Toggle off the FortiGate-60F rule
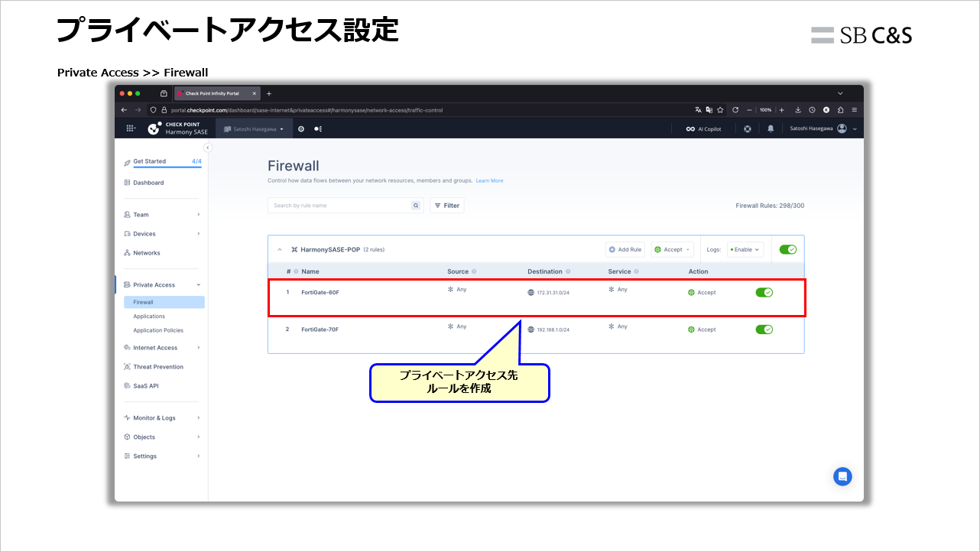Viewport: 980px width, 552px height. click(764, 292)
